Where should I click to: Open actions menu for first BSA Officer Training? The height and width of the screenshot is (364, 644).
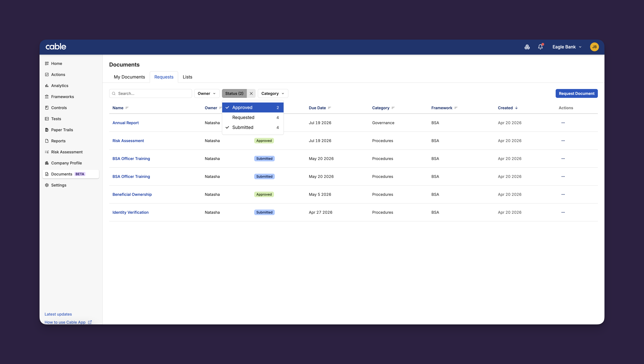tap(563, 158)
